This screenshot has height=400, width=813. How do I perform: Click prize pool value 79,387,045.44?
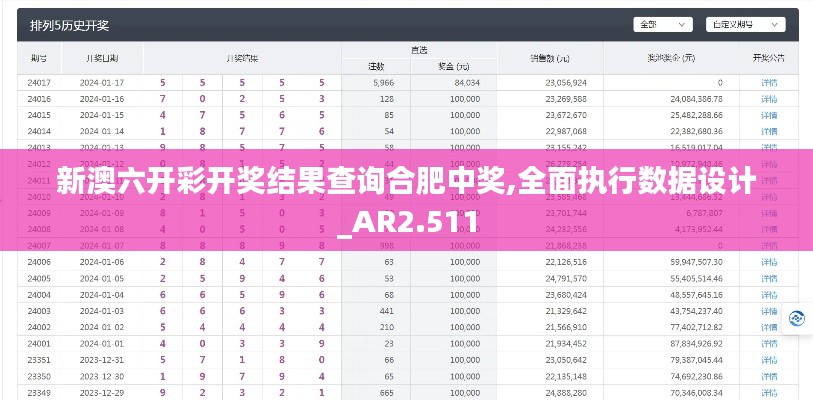696,360
